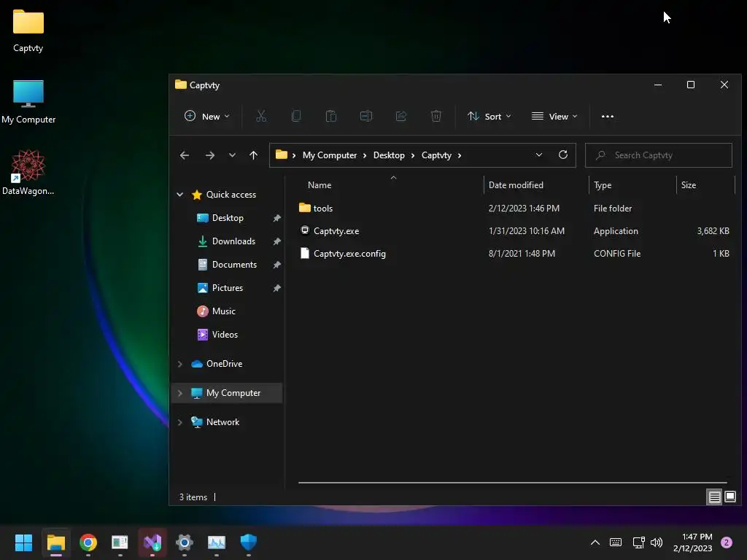Go back with the left arrow
This screenshot has height=560, width=747.
tap(185, 155)
